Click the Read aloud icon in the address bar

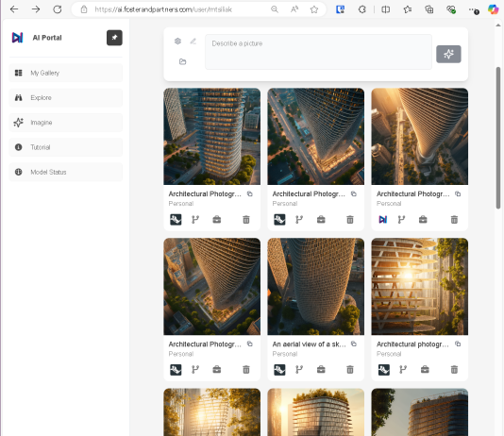coord(294,9)
